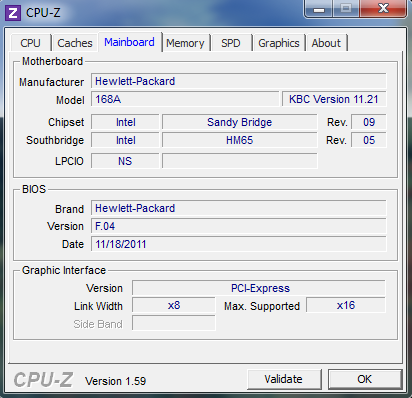
Task: Click the HM65 southbridge field
Action: point(239,140)
